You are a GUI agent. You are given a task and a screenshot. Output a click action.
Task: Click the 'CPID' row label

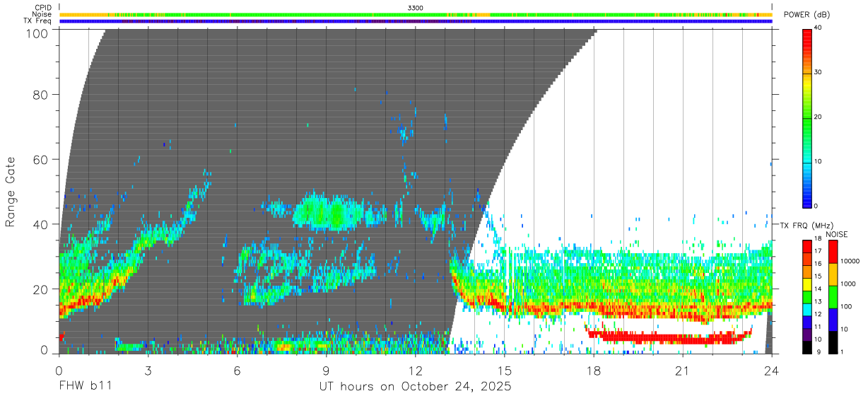44,7
